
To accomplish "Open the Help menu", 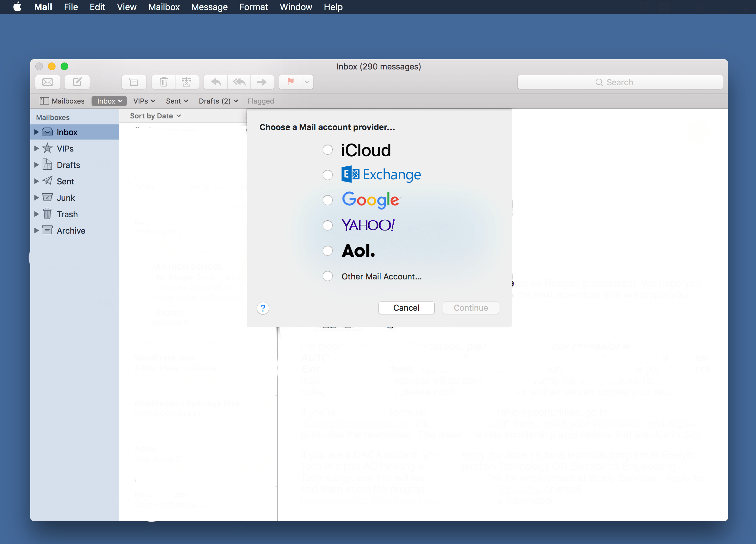I will (x=333, y=7).
